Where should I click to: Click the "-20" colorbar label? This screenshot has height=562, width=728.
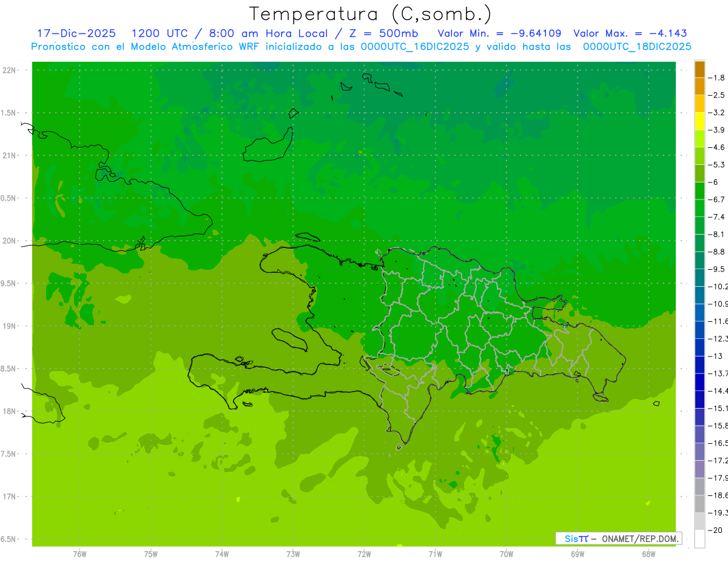click(716, 530)
